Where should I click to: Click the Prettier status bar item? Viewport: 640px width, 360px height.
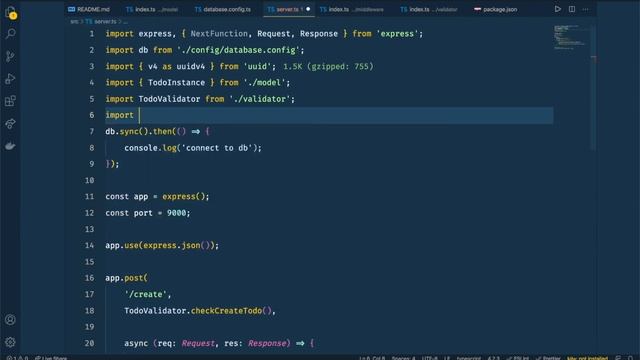[548, 358]
